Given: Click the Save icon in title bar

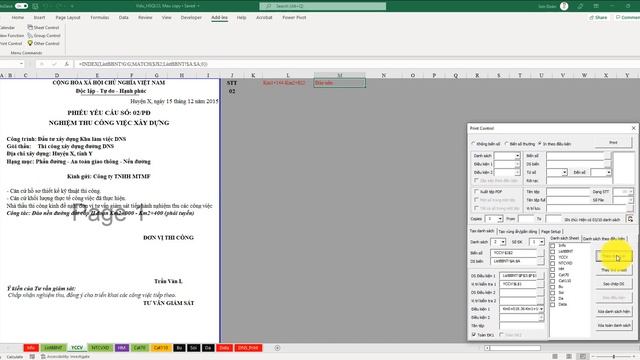Looking at the screenshot, I should 35,6.
